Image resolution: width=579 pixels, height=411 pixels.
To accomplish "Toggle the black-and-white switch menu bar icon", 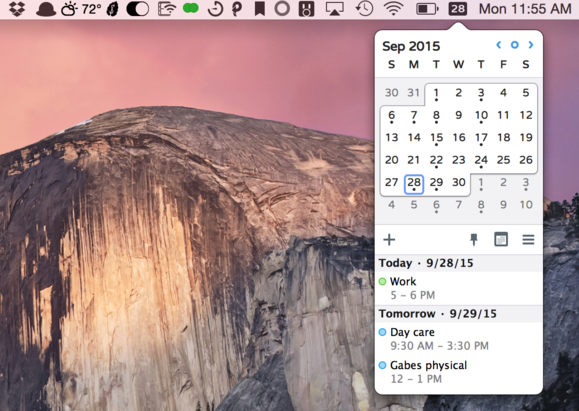I will pyautogui.click(x=138, y=9).
